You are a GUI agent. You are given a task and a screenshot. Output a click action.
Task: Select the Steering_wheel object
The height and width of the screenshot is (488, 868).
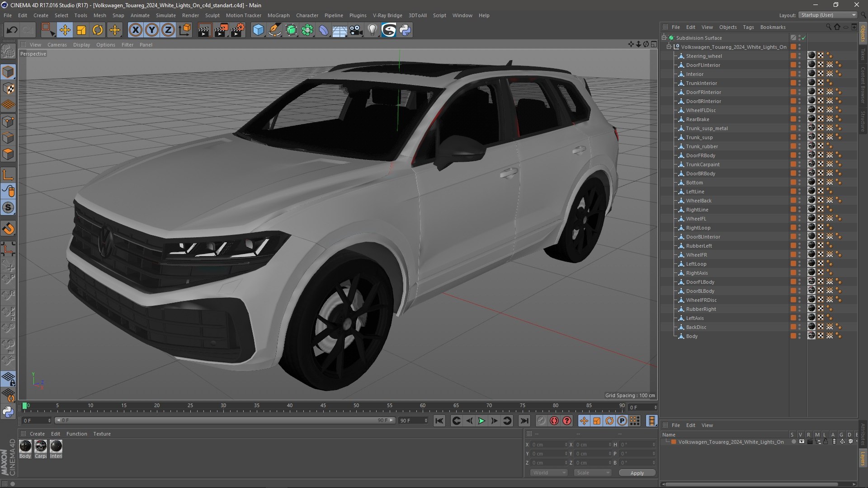[x=704, y=56]
